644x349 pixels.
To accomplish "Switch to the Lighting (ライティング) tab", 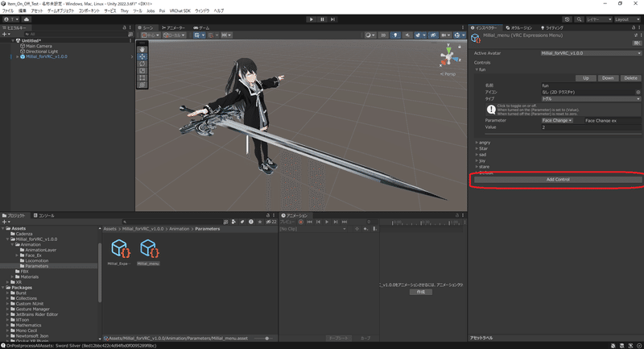I will [x=551, y=27].
